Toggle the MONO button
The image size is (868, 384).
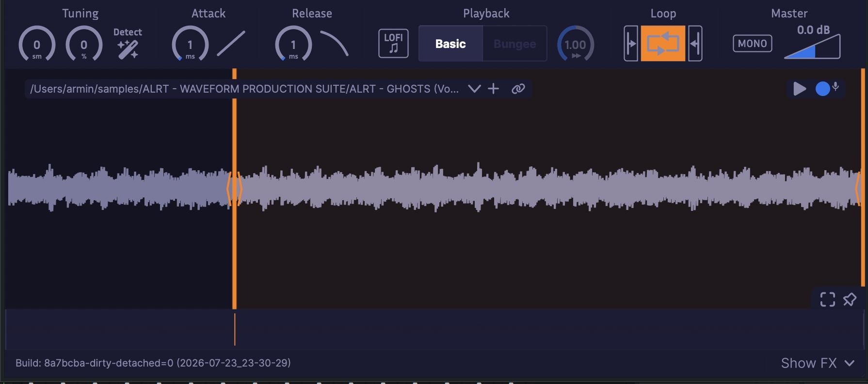click(752, 44)
